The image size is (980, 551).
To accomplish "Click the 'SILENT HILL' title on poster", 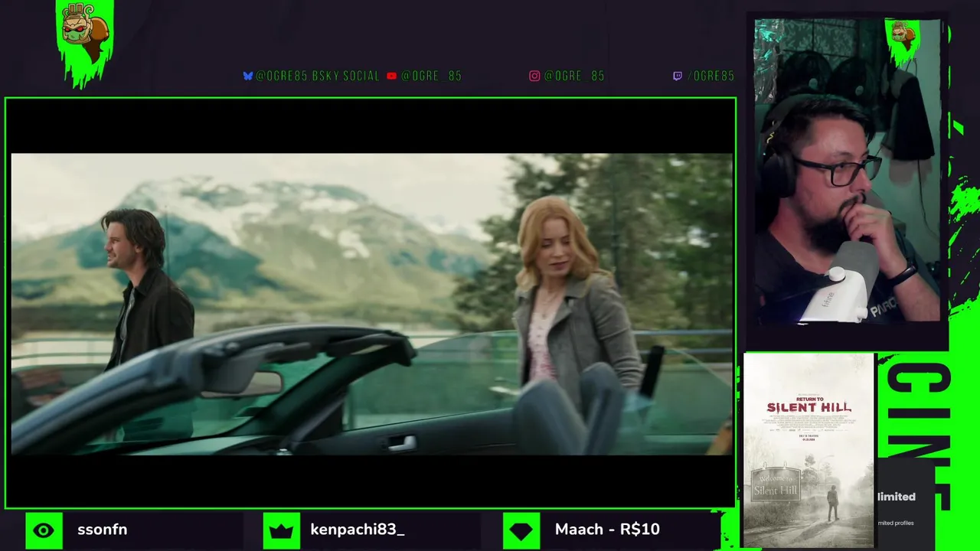I will pyautogui.click(x=808, y=408).
